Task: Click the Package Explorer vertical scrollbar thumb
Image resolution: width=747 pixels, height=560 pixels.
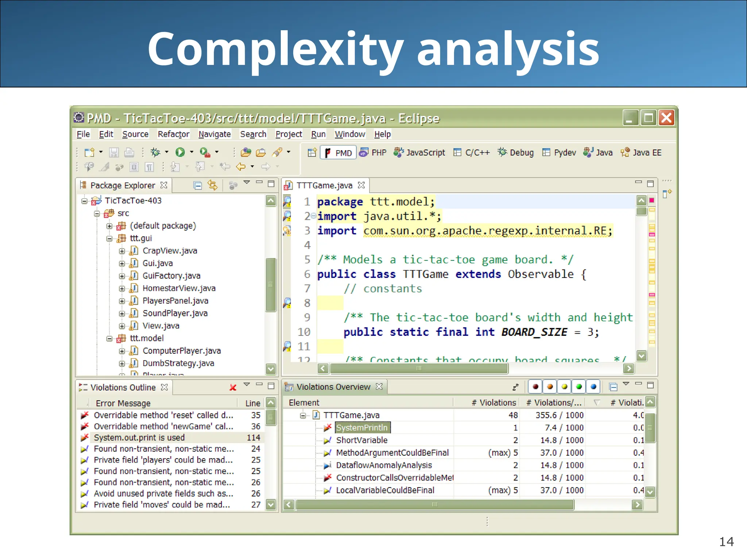Action: click(x=271, y=284)
